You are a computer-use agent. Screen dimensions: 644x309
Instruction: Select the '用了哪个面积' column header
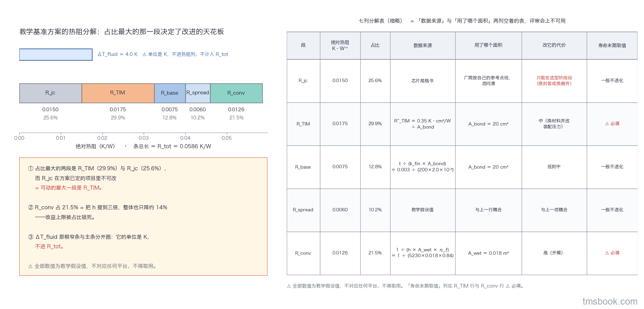(x=488, y=45)
